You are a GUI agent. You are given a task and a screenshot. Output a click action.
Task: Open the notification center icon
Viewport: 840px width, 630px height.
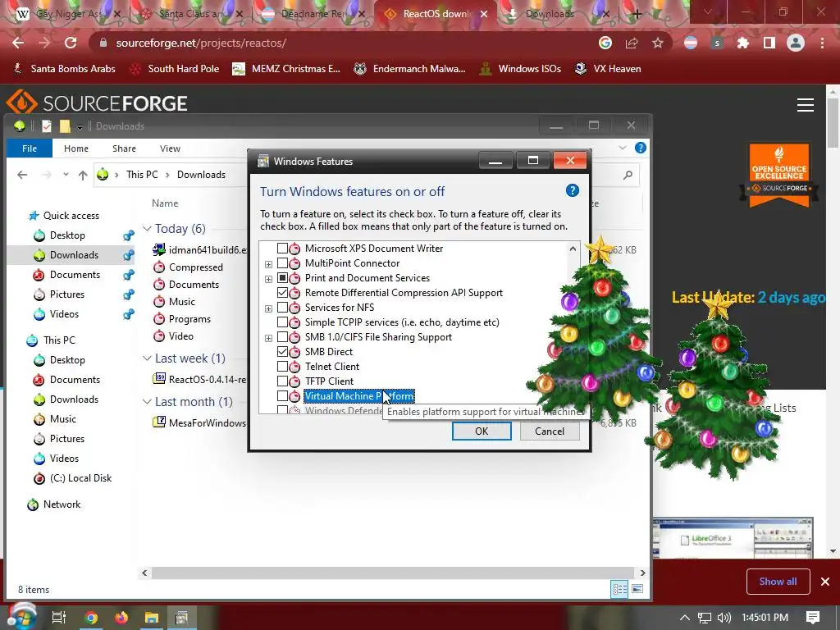(x=813, y=618)
